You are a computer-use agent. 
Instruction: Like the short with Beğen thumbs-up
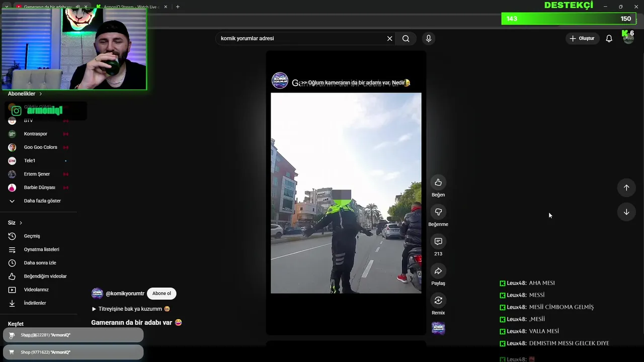click(438, 183)
